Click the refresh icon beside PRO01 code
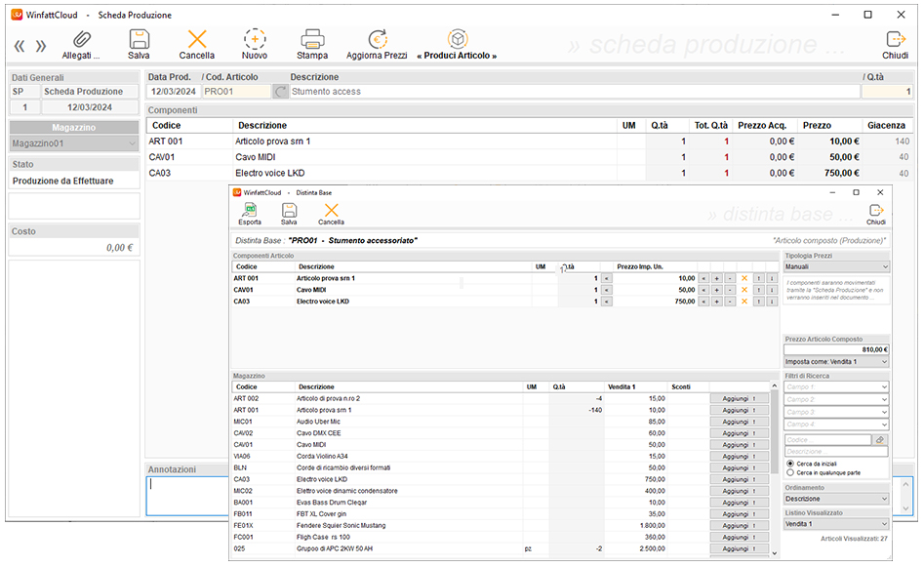This screenshot has width=924, height=567. [280, 92]
